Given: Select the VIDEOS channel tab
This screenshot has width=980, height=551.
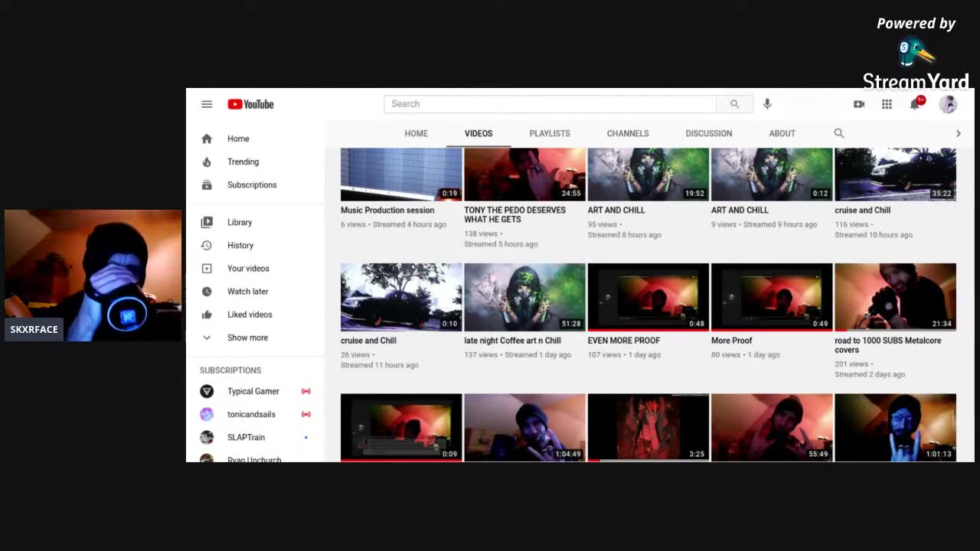Looking at the screenshot, I should coord(479,133).
